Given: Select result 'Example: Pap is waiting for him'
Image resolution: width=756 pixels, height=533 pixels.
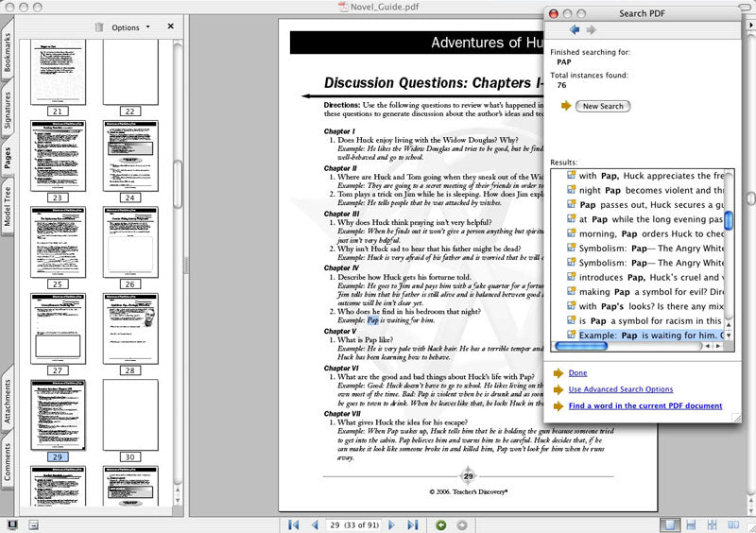Looking at the screenshot, I should coord(645,335).
